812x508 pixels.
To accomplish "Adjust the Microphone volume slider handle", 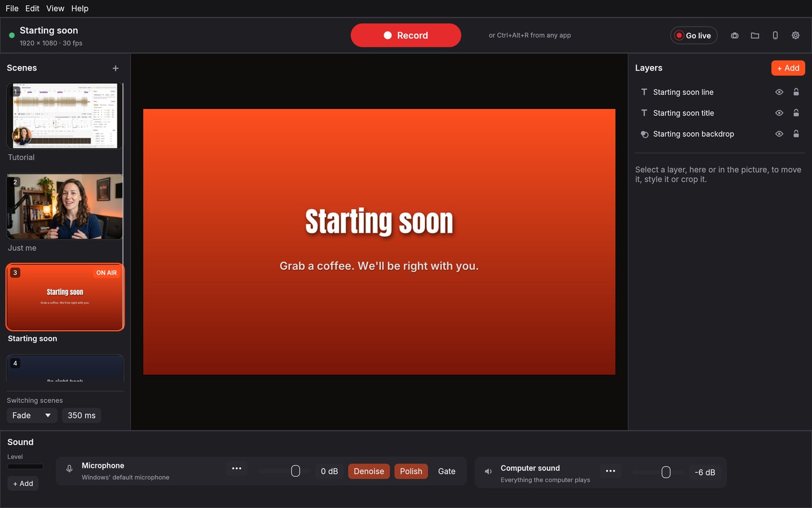I will pos(295,471).
